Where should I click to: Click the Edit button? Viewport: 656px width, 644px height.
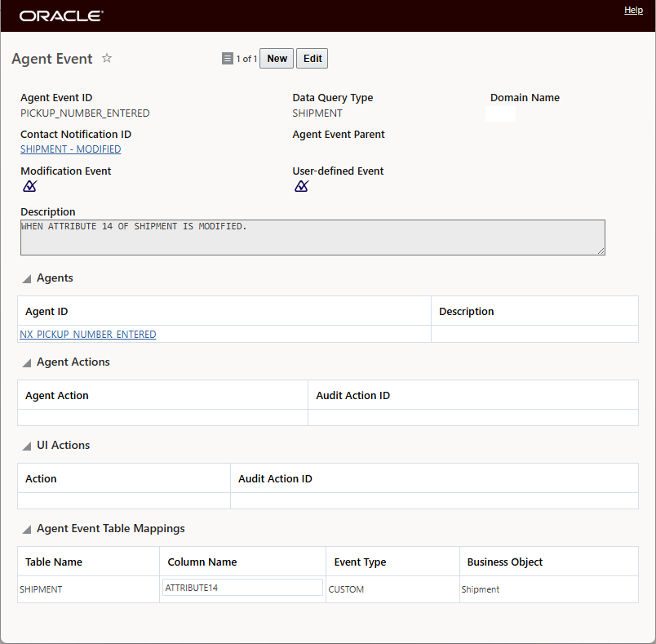coord(312,59)
